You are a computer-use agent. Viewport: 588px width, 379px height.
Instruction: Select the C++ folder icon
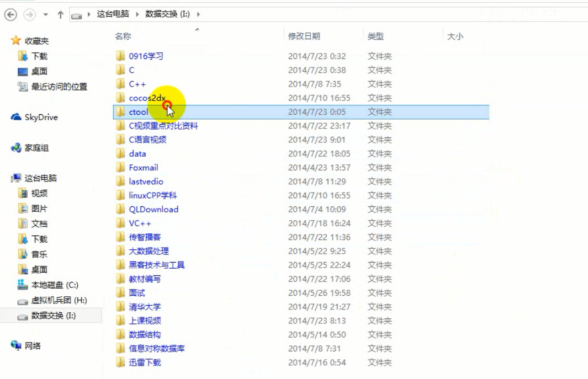[120, 84]
